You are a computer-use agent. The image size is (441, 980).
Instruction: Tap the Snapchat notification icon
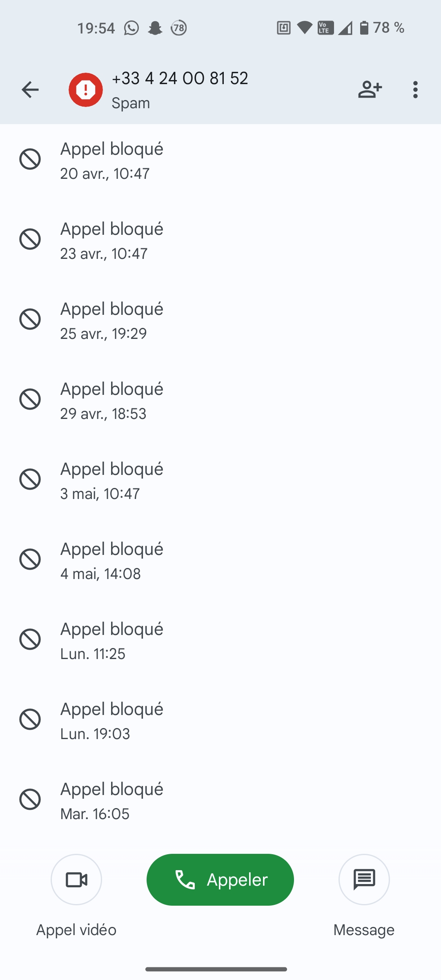pos(155,28)
